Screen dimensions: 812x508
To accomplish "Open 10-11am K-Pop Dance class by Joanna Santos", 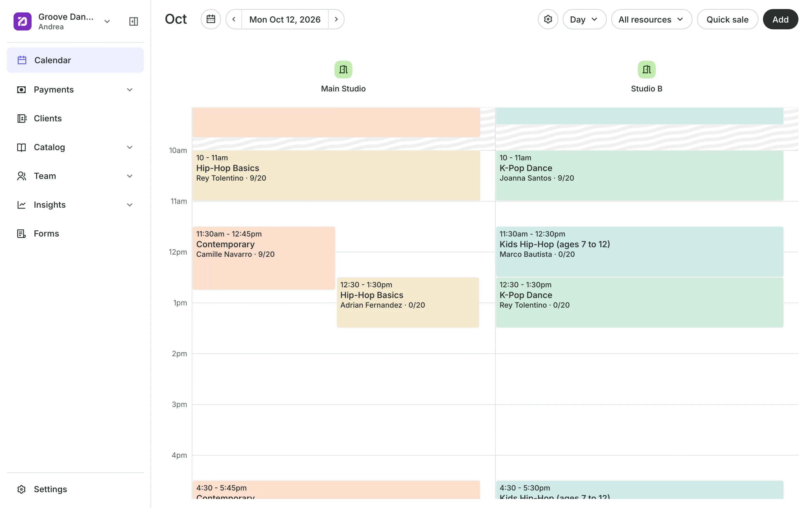I will 639,176.
